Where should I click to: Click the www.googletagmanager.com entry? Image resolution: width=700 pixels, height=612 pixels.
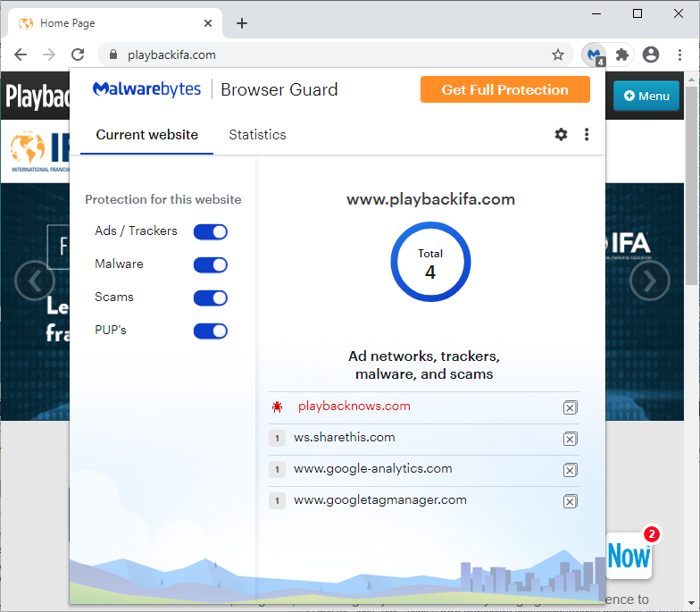point(380,500)
